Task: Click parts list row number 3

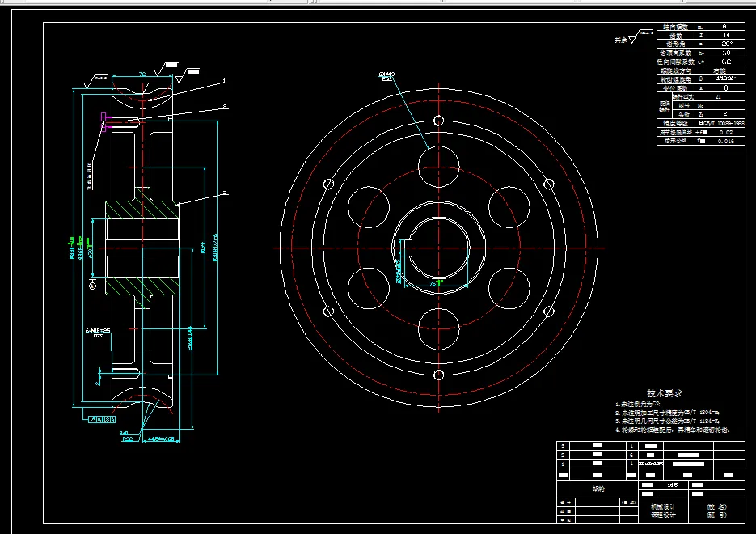Action: 563,446
